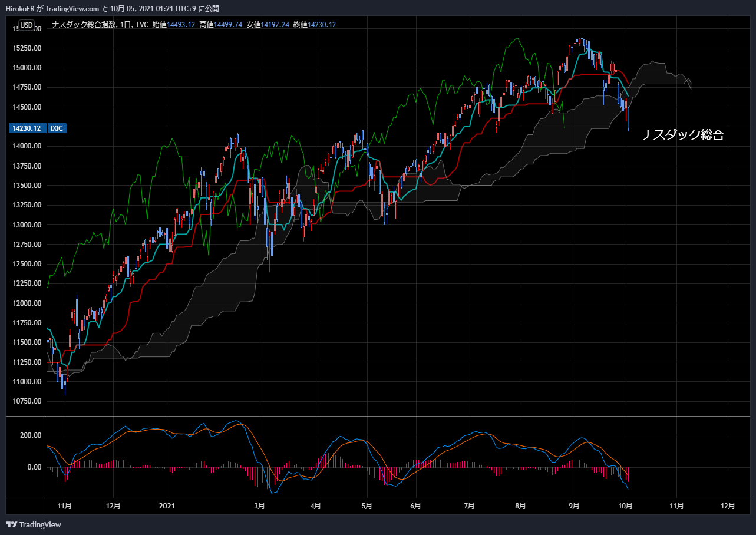This screenshot has width=756, height=535.
Task: Click the 2021 year label on time axis
Action: pyautogui.click(x=167, y=506)
